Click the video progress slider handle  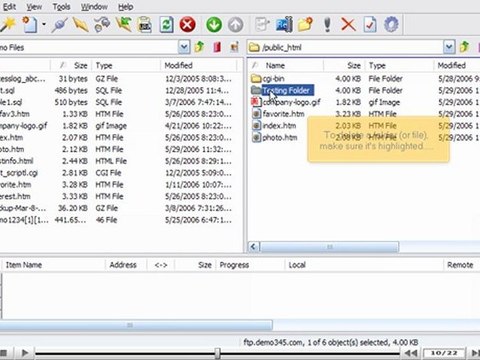tap(217, 353)
